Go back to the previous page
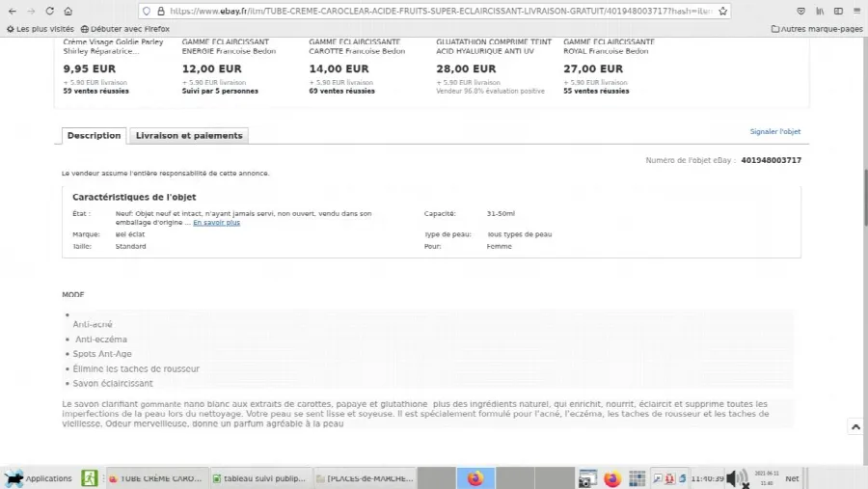The width and height of the screenshot is (868, 489). 13,11
